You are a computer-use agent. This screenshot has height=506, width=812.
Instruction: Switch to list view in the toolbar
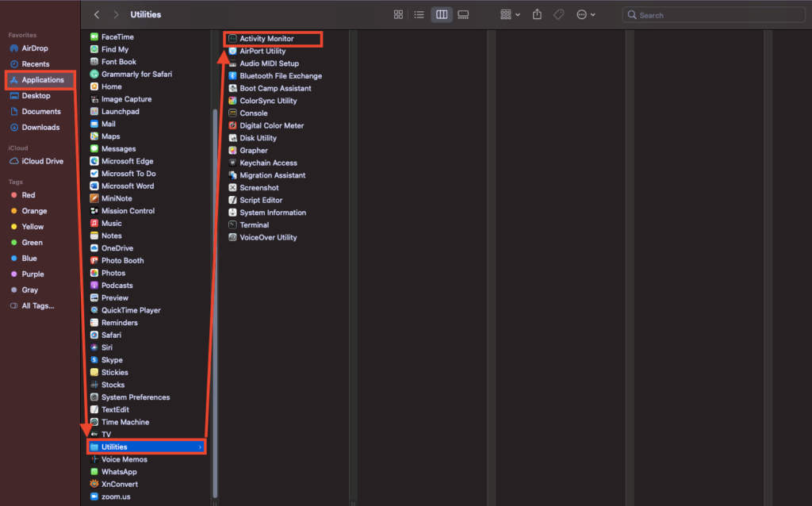419,14
